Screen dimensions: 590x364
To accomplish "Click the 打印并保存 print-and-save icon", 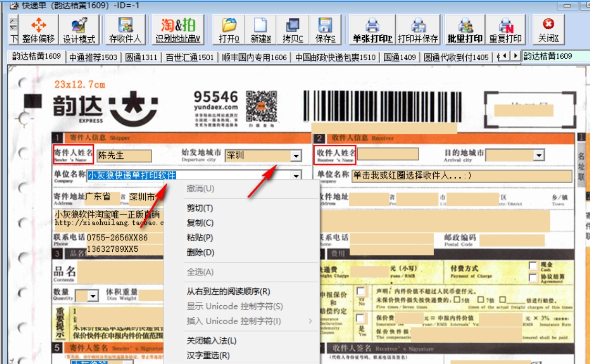I will coord(417,30).
